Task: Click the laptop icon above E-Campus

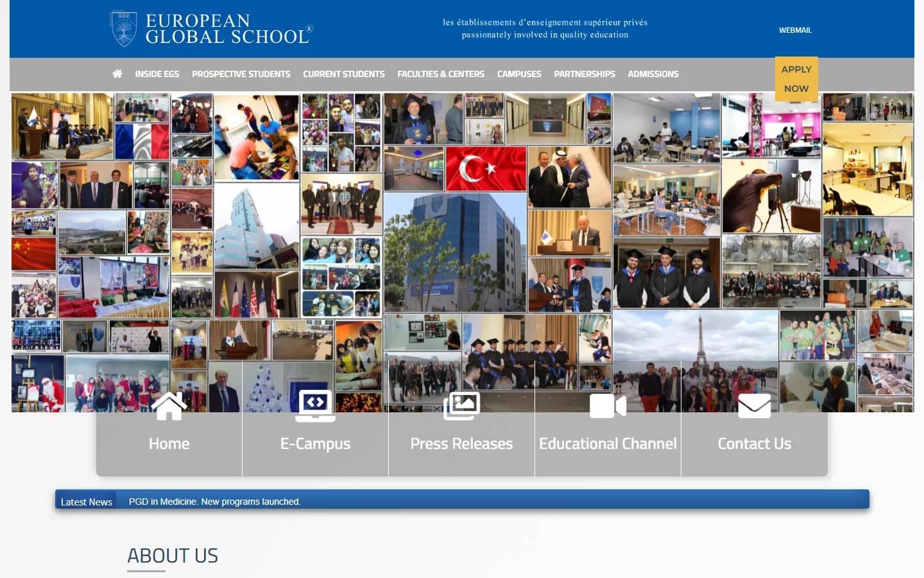Action: pos(315,406)
